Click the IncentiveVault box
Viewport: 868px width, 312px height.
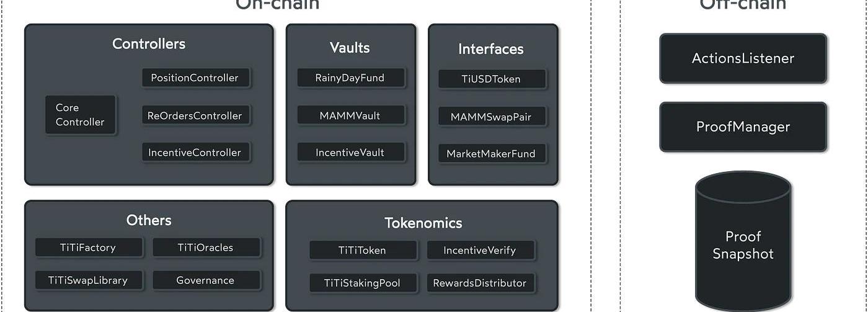coord(350,153)
